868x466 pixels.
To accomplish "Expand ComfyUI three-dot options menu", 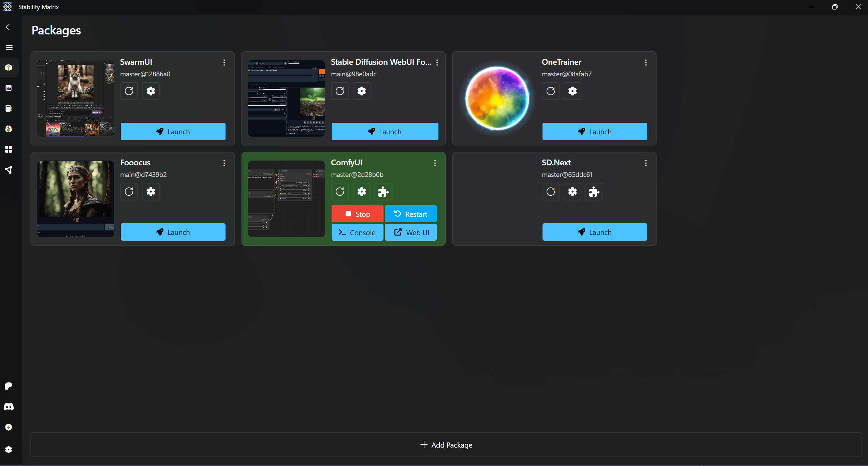I will [435, 163].
